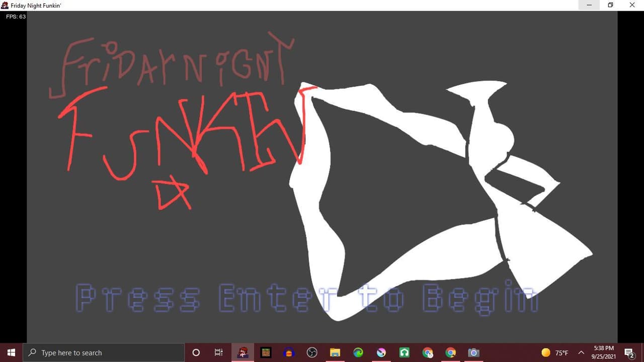Open the pink-blue swirl app taskbar icon
The height and width of the screenshot is (362, 644).
pyautogui.click(x=381, y=352)
